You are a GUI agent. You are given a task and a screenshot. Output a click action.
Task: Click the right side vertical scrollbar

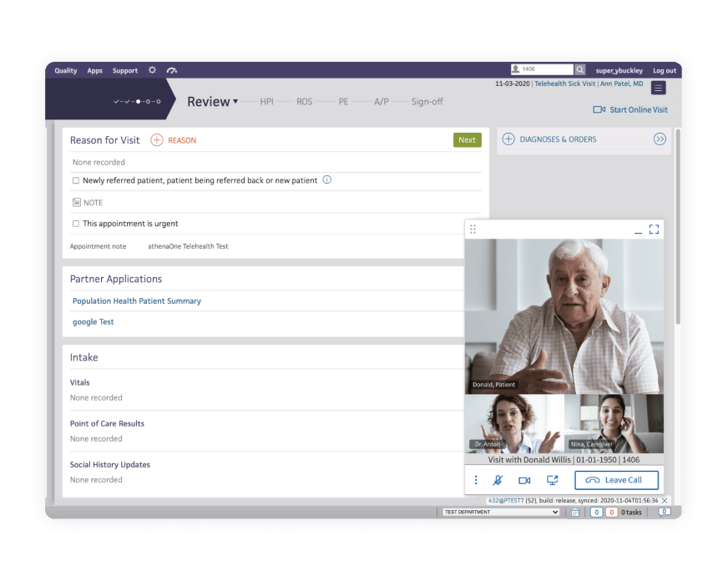click(x=678, y=227)
